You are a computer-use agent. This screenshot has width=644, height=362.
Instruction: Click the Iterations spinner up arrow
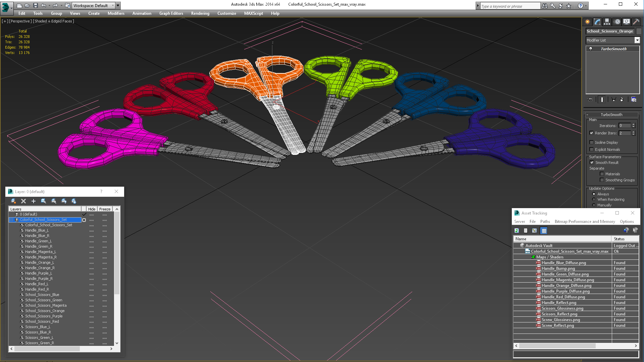point(633,124)
